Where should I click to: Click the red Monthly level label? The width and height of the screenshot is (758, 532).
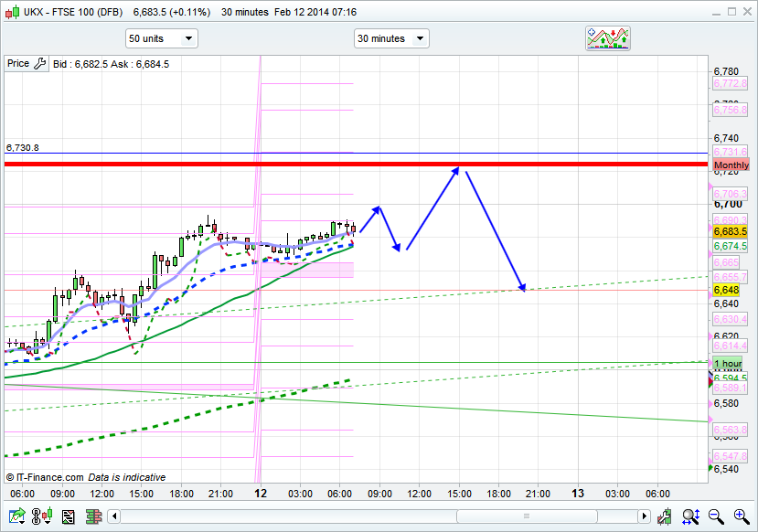(x=731, y=165)
